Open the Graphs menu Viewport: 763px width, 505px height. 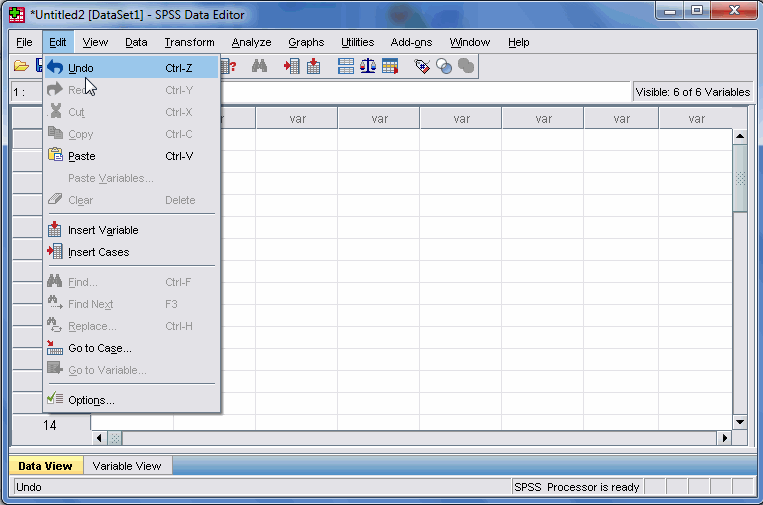pos(306,42)
